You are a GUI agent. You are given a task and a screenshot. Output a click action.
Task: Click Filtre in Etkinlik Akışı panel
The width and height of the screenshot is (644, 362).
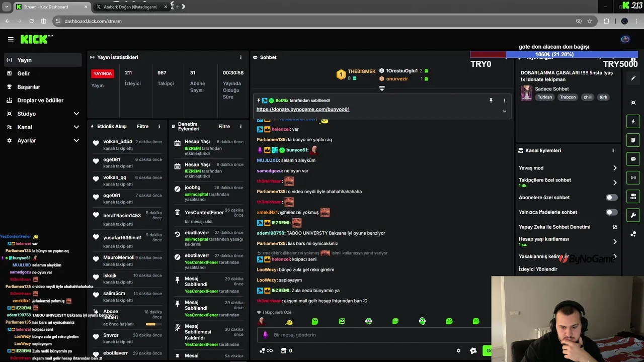(x=142, y=127)
